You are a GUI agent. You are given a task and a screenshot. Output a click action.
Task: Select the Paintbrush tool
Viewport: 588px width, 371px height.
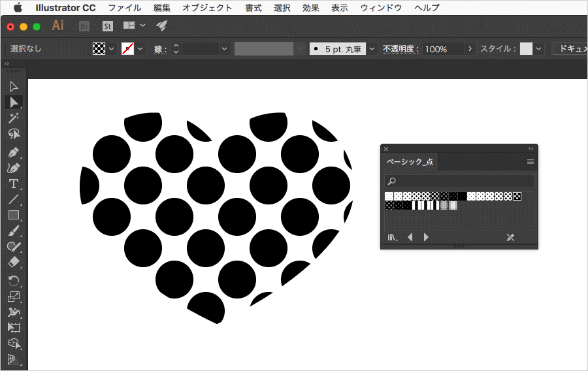click(x=14, y=231)
